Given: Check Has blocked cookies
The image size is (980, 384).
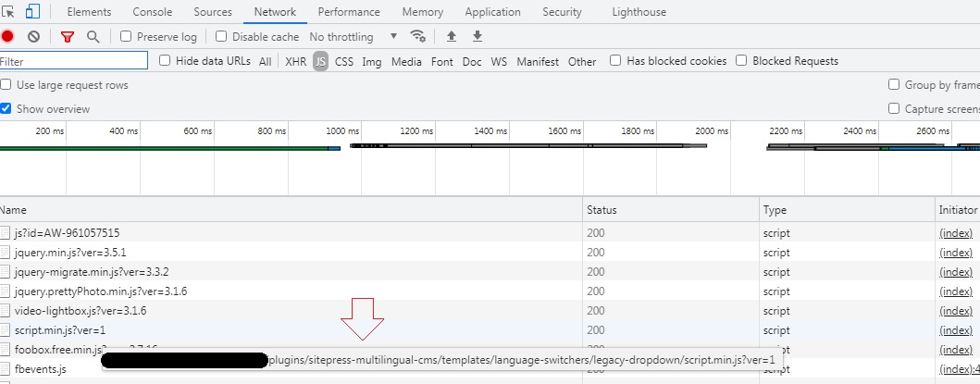Looking at the screenshot, I should coord(615,61).
